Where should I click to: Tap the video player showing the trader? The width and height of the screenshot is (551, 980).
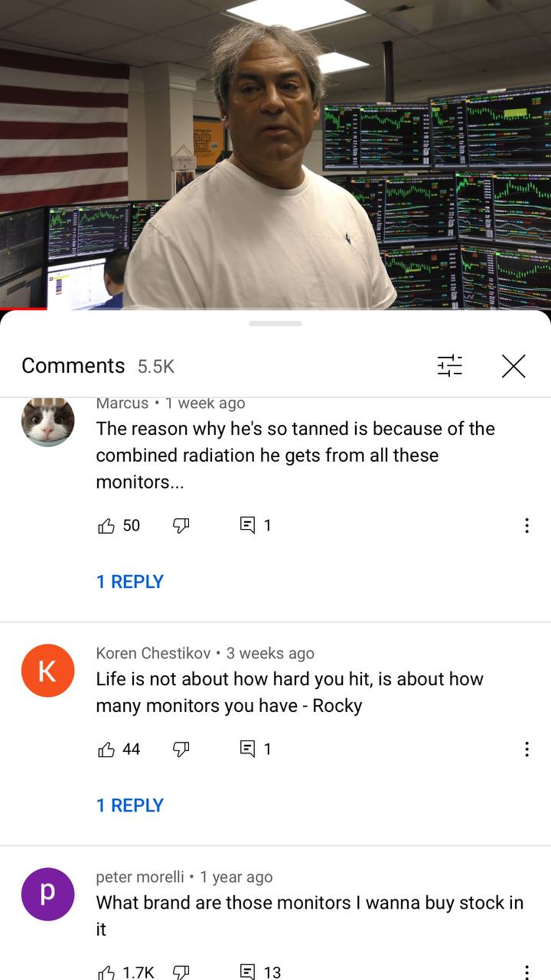[x=275, y=155]
